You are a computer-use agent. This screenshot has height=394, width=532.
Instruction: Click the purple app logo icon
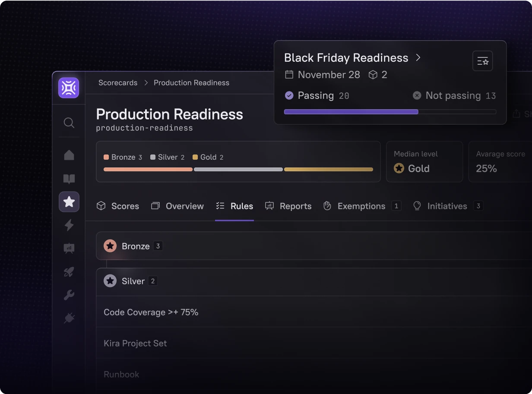tap(69, 88)
